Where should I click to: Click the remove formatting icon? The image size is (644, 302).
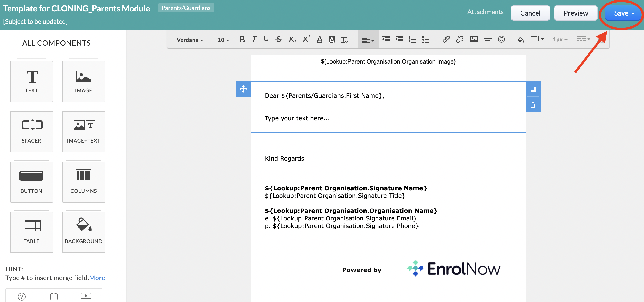(x=344, y=40)
